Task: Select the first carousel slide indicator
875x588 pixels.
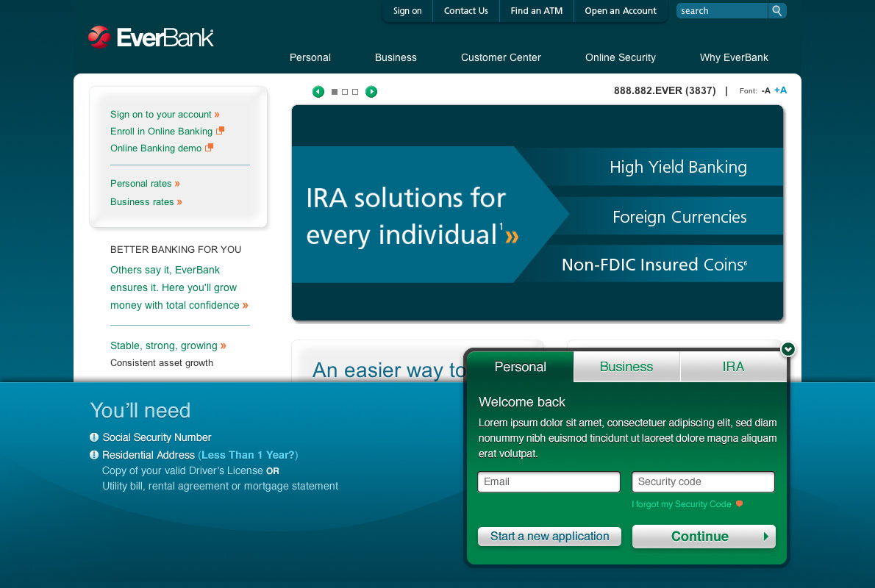Action: tap(335, 91)
